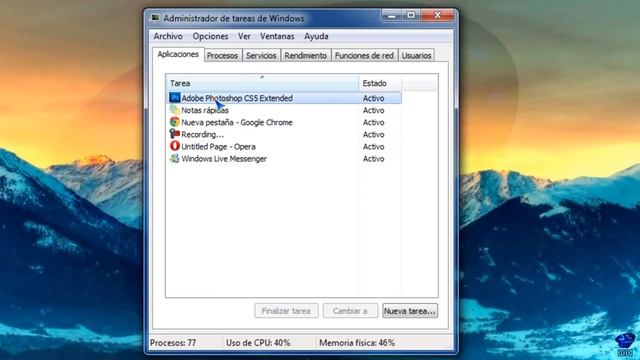Click the Nueva tarea... button
Image resolution: width=640 pixels, height=360 pixels.
pos(410,311)
